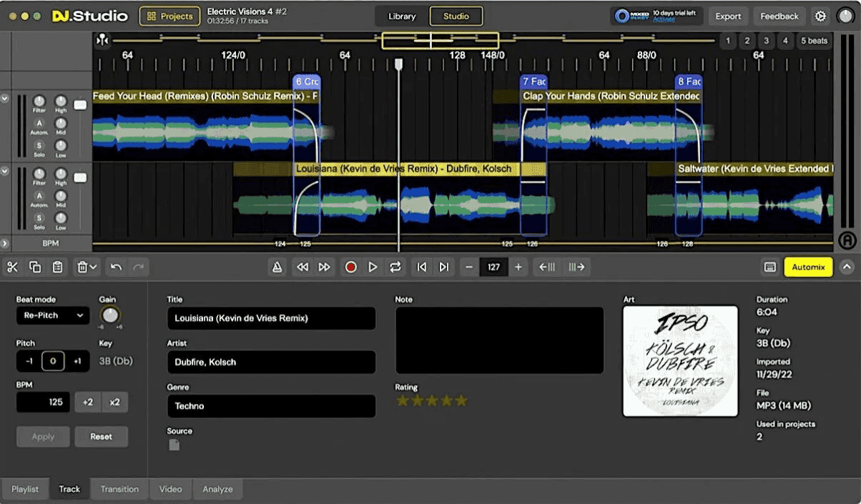Open the trash delete dropdown arrow
This screenshot has width=861, height=504.
(94, 267)
